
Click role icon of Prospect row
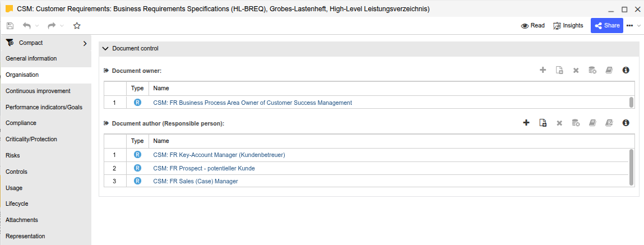click(137, 168)
